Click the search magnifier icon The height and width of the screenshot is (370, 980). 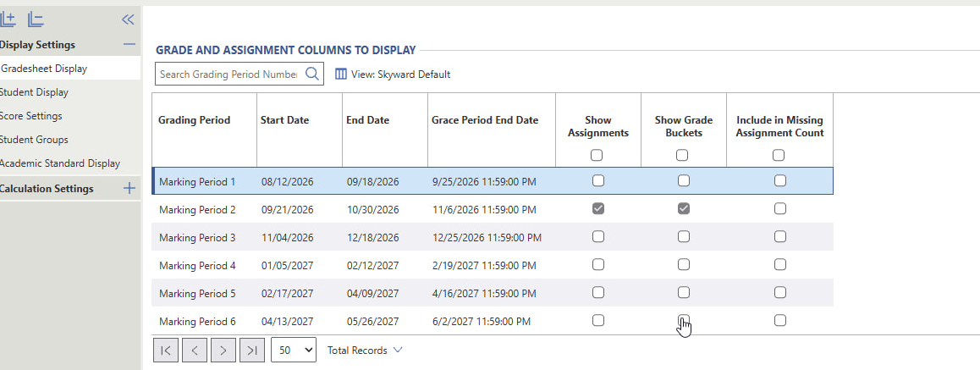click(312, 74)
